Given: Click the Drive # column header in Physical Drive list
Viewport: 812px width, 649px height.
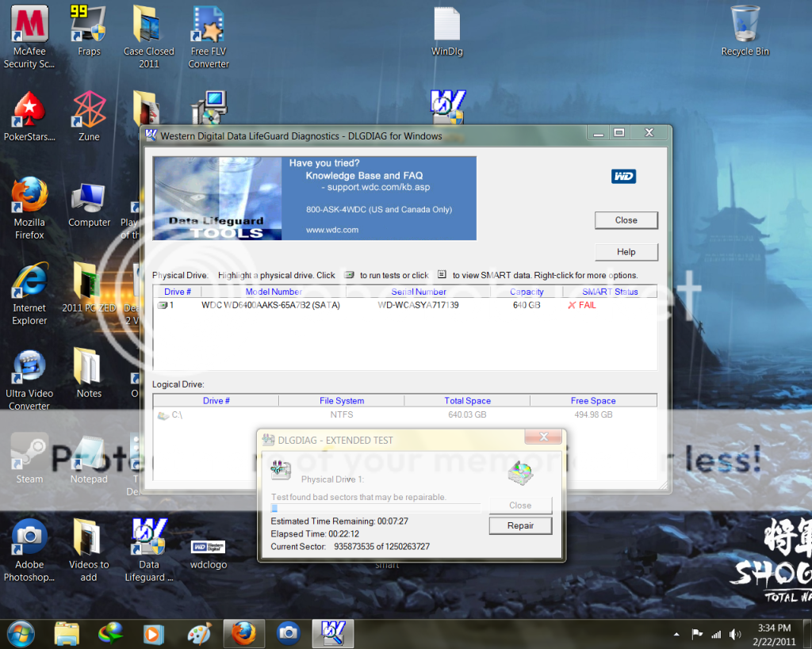Looking at the screenshot, I should tap(177, 292).
